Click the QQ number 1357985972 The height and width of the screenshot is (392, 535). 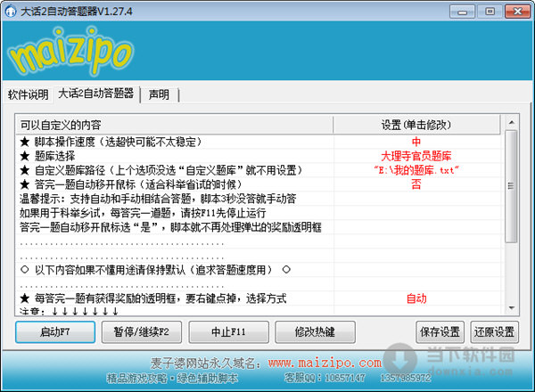406,378
